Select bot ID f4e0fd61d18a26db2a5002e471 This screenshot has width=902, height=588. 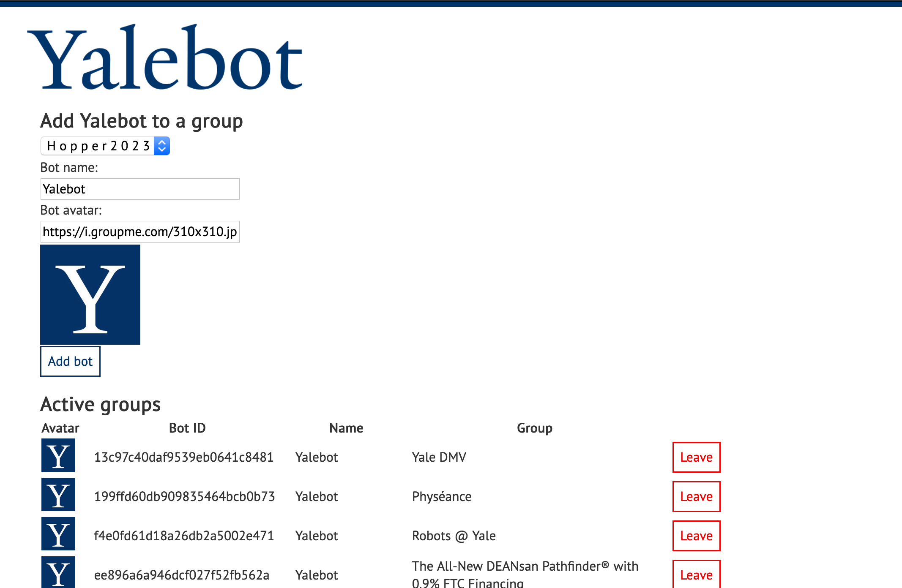click(x=184, y=536)
